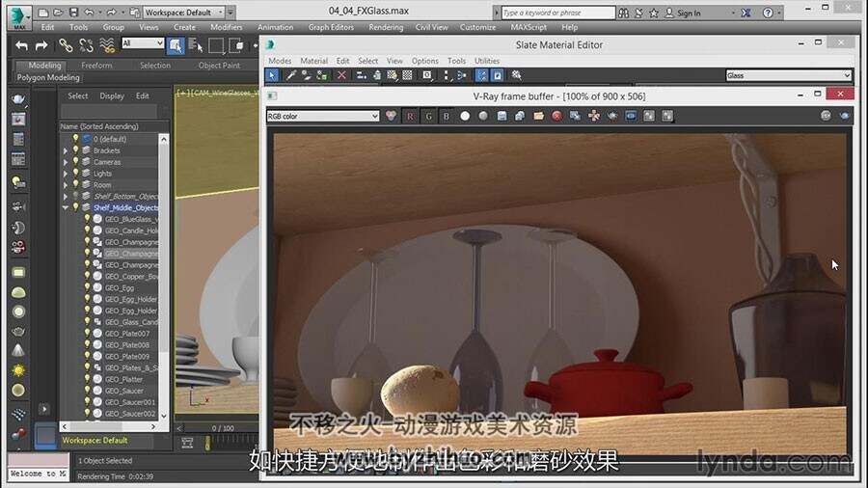Switch to alpha channel white circle
Screen dimensions: 868x488
(x=465, y=116)
